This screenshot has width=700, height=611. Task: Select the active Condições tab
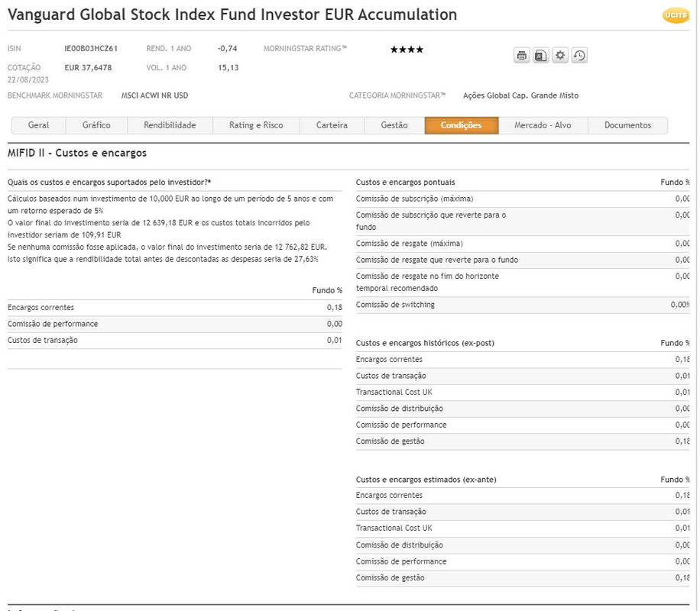click(x=461, y=125)
